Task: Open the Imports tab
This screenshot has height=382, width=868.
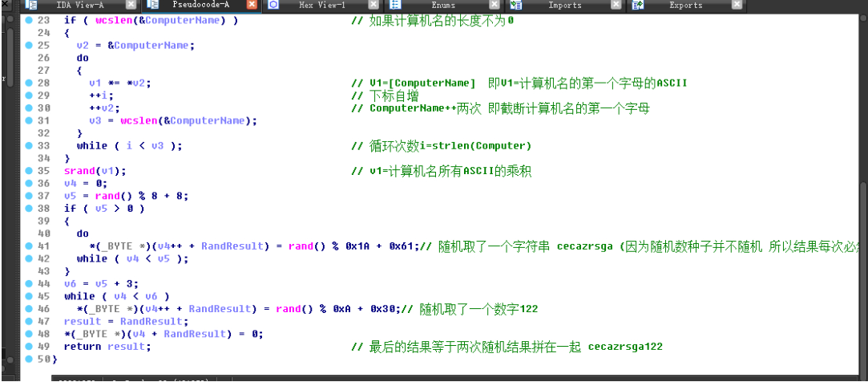Action: [x=565, y=6]
